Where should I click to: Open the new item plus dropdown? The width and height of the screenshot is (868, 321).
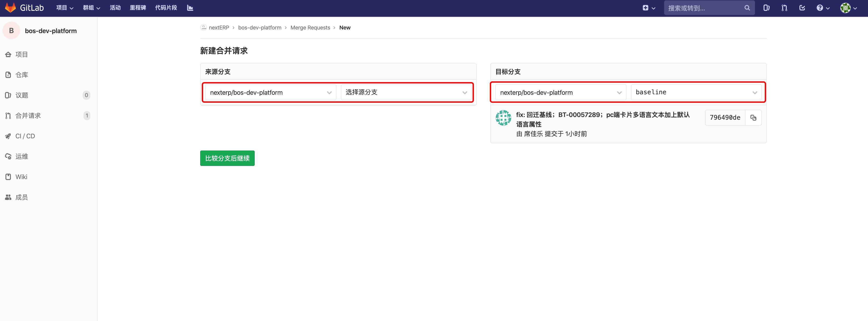649,8
